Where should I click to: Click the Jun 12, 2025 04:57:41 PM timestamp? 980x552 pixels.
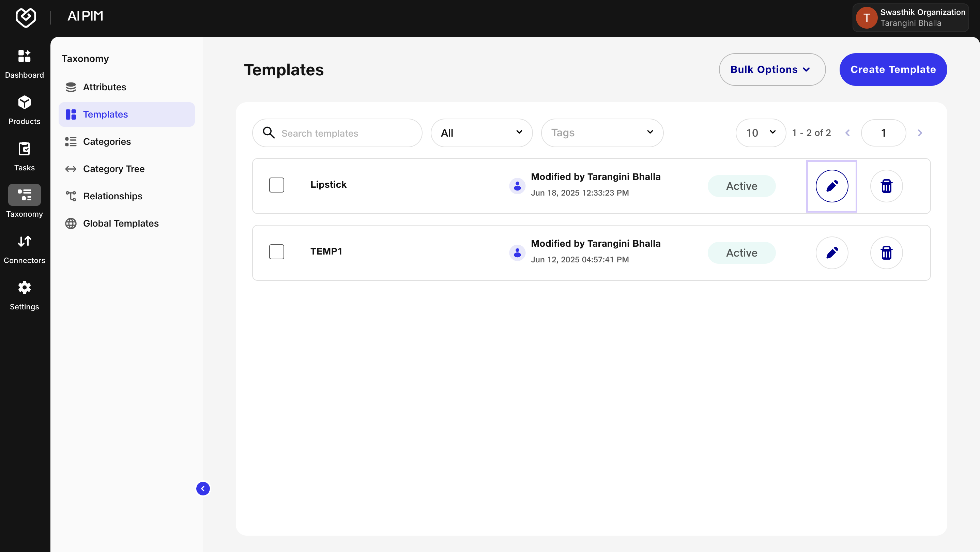(x=580, y=260)
